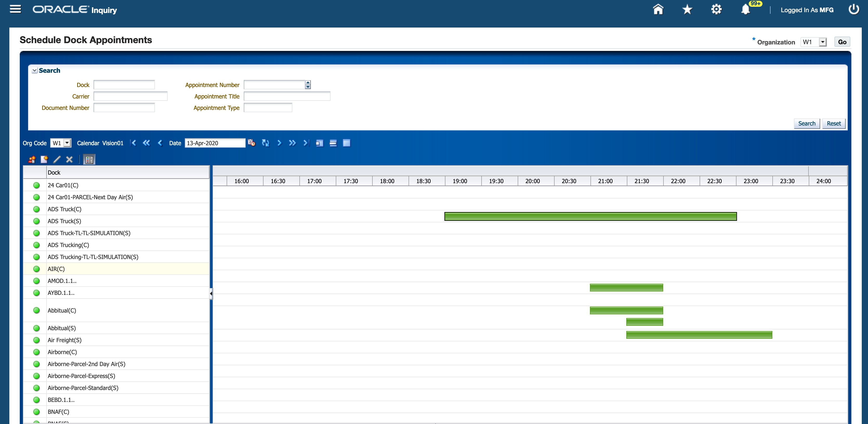
Task: Open the hamburger navigation menu
Action: 15,9
